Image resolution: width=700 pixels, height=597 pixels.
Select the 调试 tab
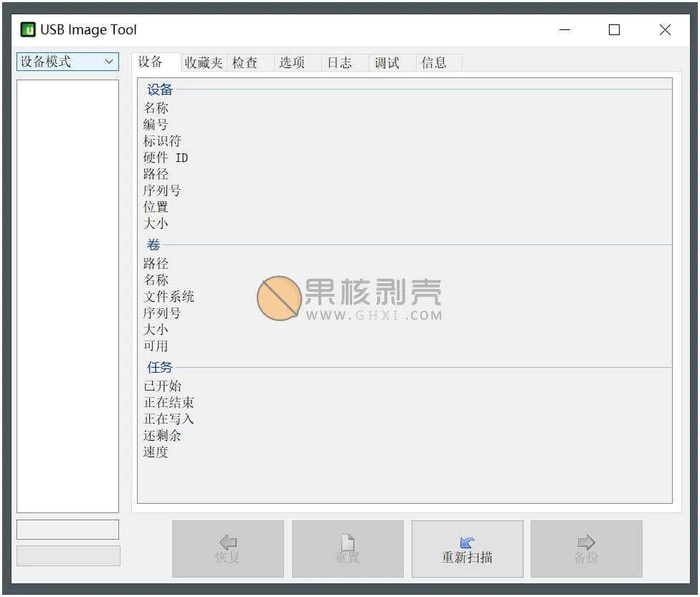pos(392,63)
